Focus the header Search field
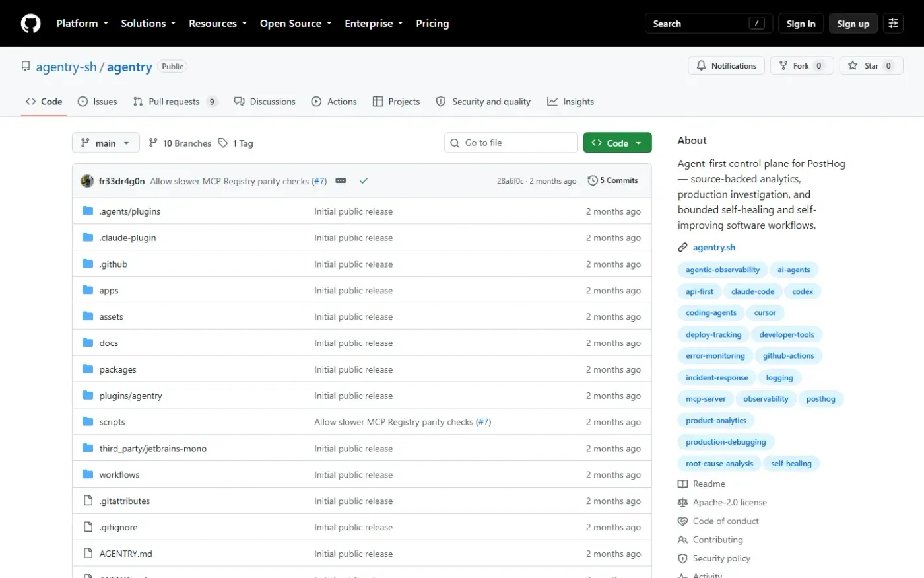This screenshot has width=924, height=578. pyautogui.click(x=708, y=24)
